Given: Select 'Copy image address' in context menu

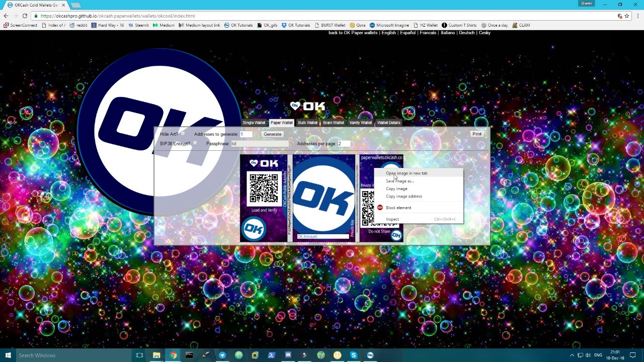Looking at the screenshot, I should (x=419, y=196).
